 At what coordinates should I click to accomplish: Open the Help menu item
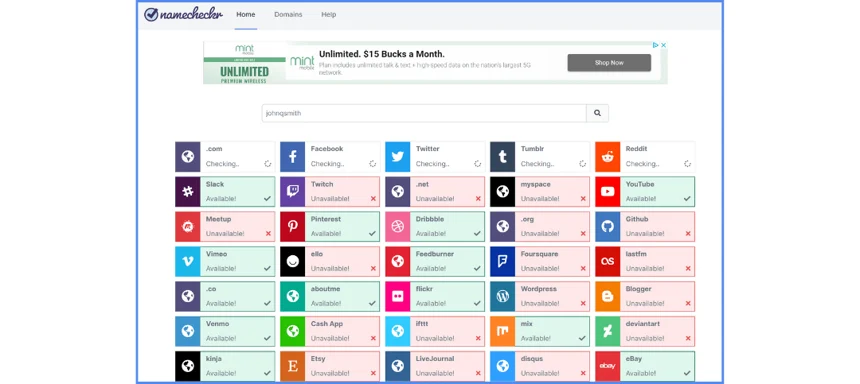329,15
